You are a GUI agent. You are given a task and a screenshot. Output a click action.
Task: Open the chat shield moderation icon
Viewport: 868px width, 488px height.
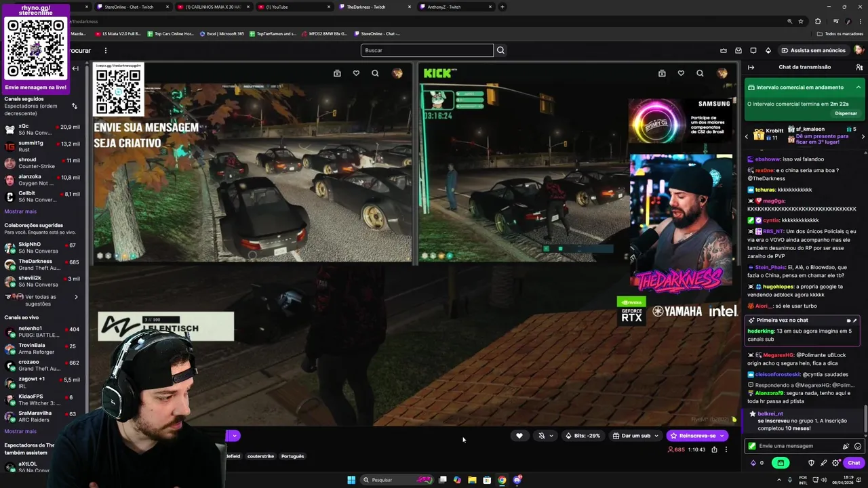(811, 463)
